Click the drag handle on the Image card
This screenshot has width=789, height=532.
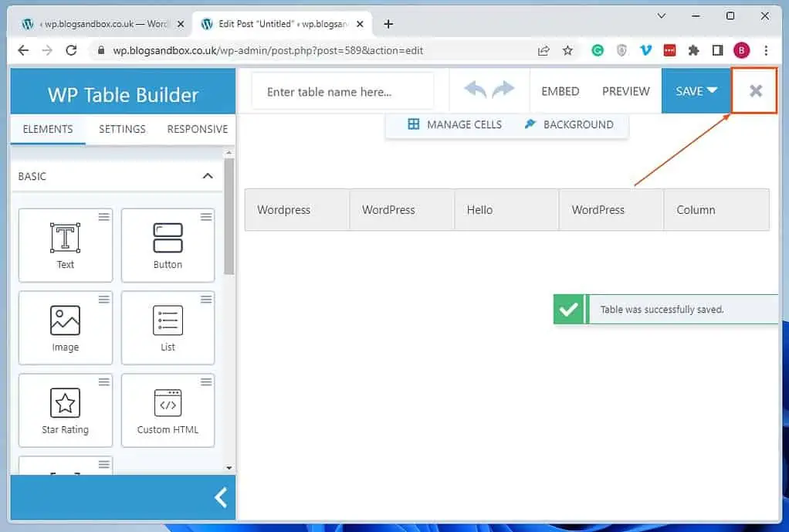(x=104, y=300)
